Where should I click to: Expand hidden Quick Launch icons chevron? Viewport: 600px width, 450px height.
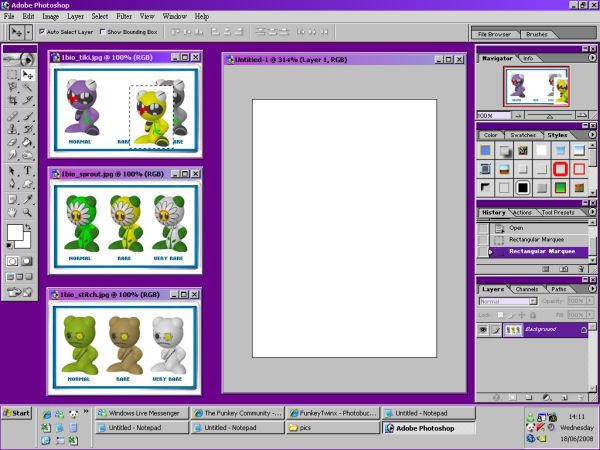pyautogui.click(x=86, y=412)
